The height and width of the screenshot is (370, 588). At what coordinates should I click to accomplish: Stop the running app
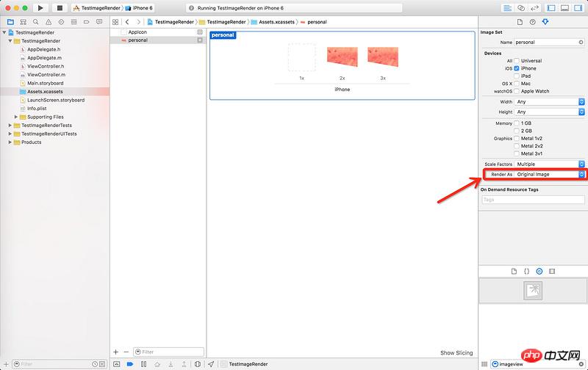pos(60,8)
